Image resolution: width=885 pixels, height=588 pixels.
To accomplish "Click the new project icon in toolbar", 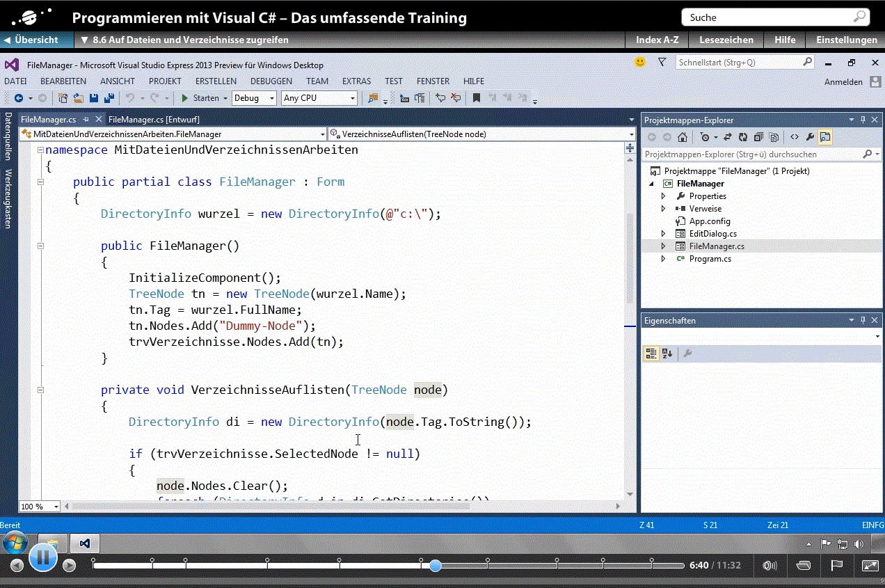I will click(63, 98).
